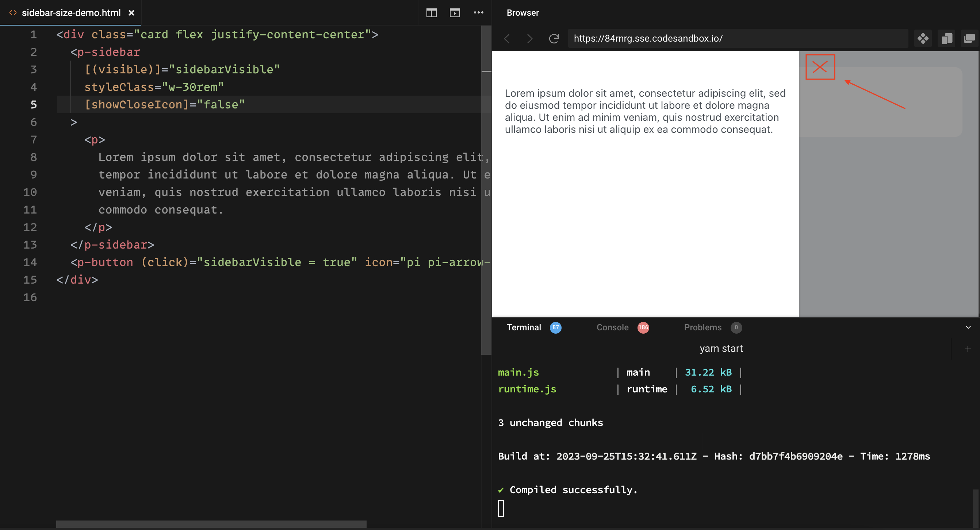Navigate back in the browser preview
980x530 pixels.
coord(507,38)
